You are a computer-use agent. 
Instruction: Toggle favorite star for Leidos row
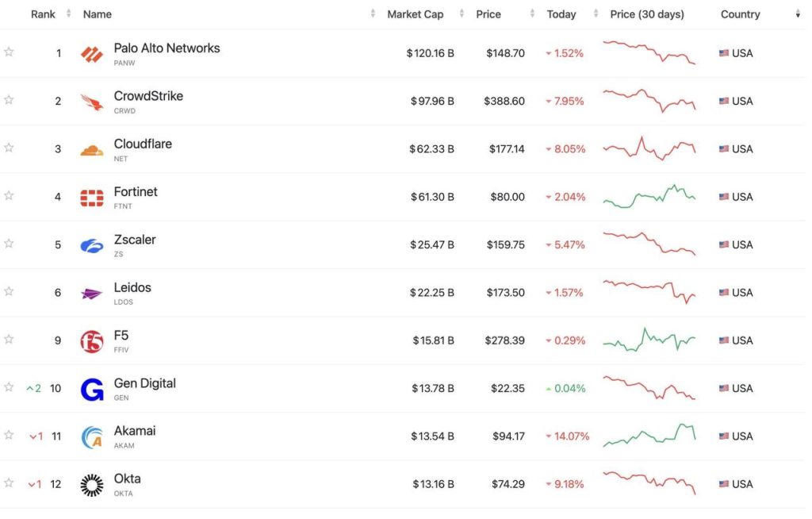9,291
